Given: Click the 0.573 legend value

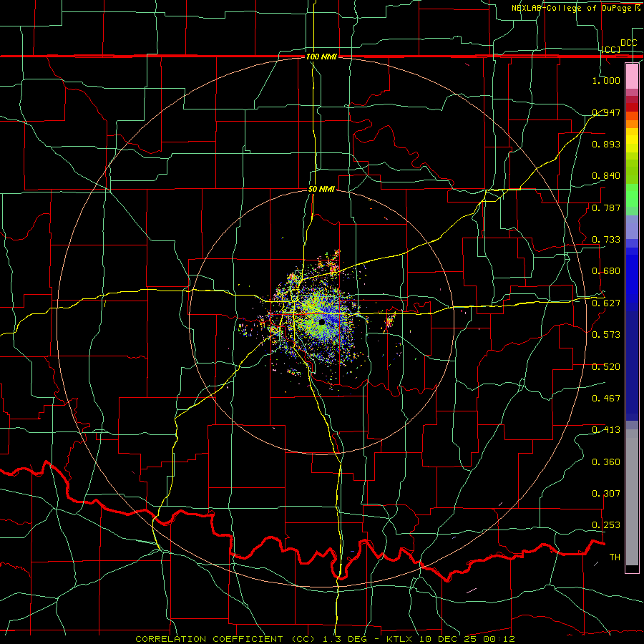Looking at the screenshot, I should [x=606, y=335].
